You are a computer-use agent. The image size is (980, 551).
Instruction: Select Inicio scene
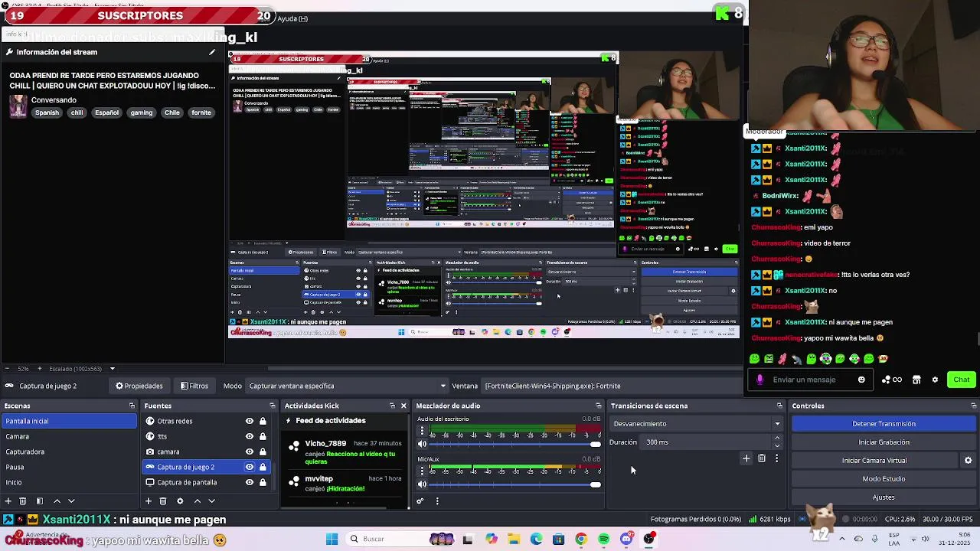pyautogui.click(x=69, y=482)
